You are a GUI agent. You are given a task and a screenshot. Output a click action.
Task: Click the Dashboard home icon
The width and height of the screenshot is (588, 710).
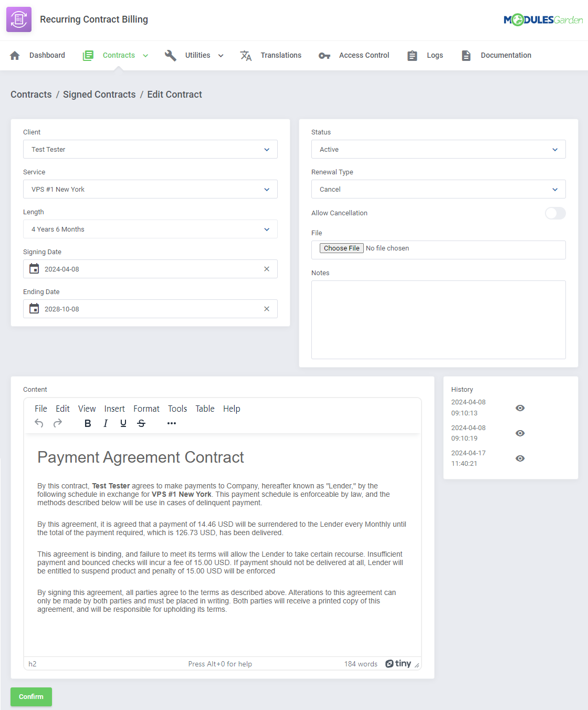(x=15, y=55)
